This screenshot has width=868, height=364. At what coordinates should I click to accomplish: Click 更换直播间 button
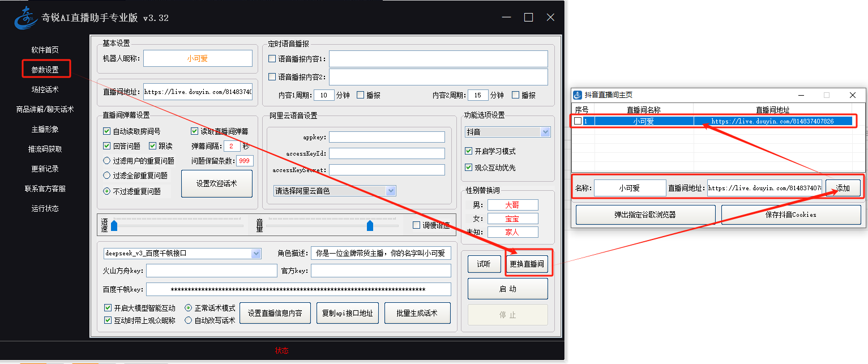pos(527,264)
